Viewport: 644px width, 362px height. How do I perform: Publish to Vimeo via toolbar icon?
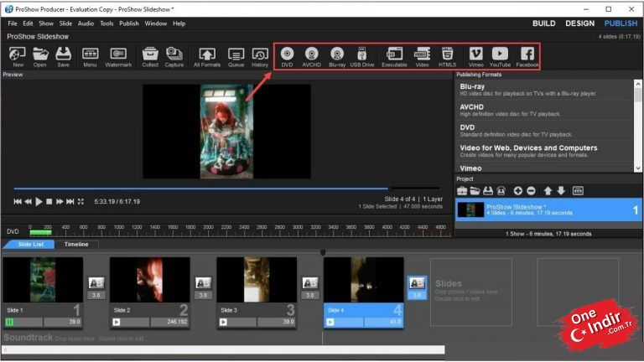(476, 57)
